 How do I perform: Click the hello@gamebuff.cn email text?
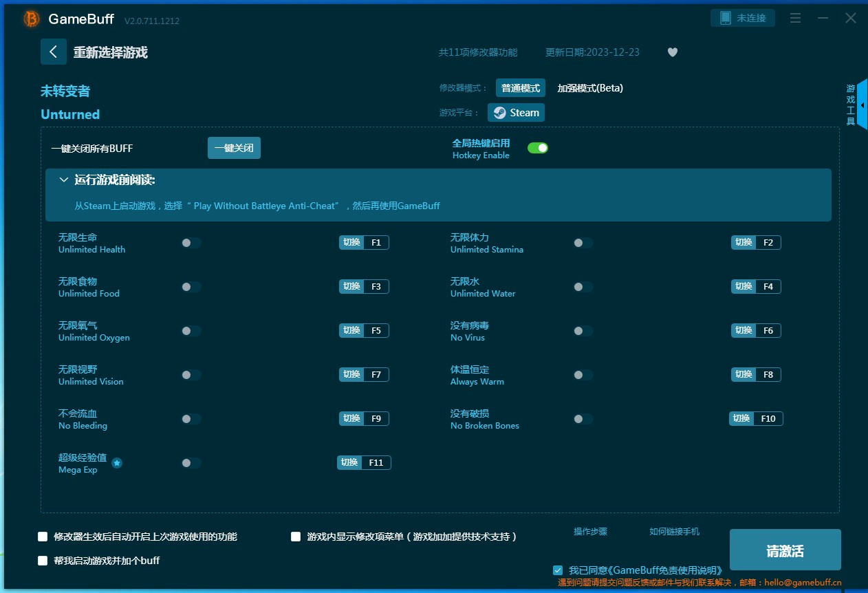[803, 582]
